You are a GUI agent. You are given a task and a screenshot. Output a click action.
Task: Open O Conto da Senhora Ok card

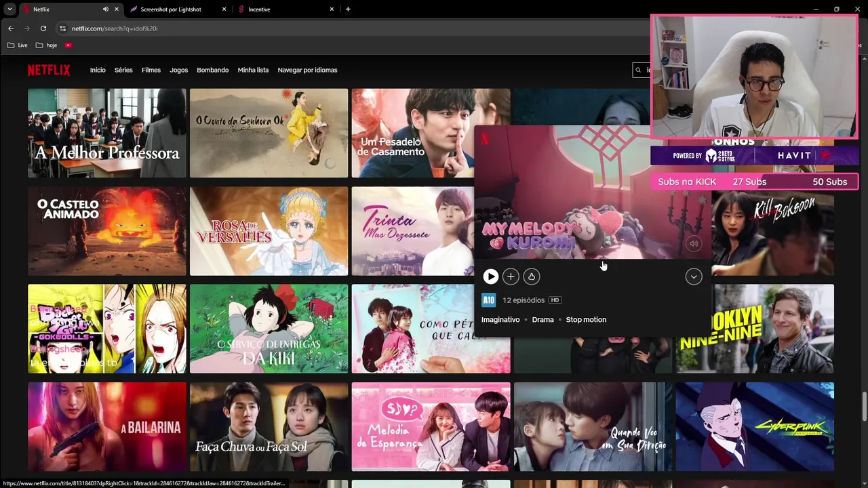point(269,133)
